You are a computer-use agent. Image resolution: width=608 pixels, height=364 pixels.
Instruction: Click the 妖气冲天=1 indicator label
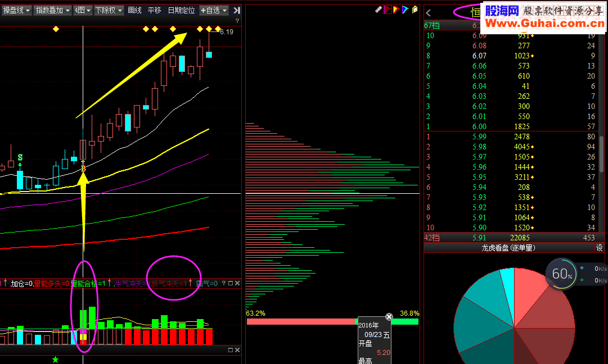pyautogui.click(x=169, y=284)
